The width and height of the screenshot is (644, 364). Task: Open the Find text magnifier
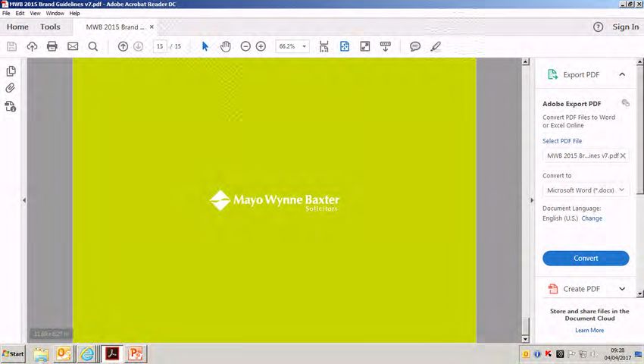click(x=93, y=46)
